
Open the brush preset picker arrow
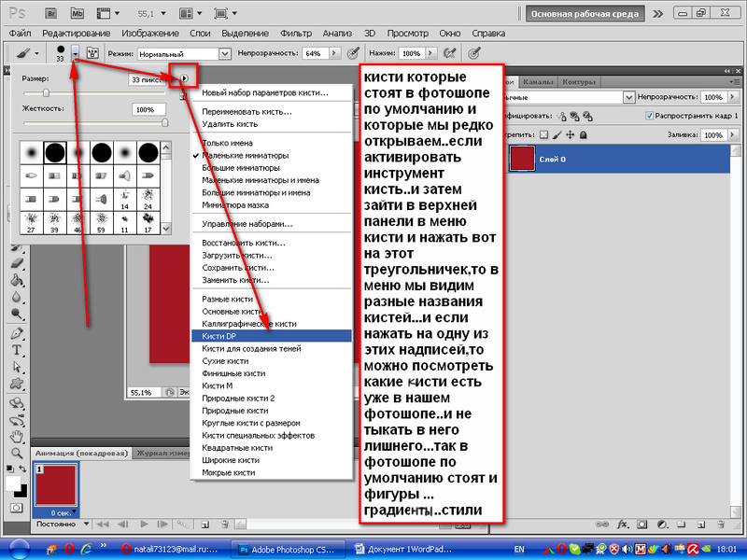[76, 53]
